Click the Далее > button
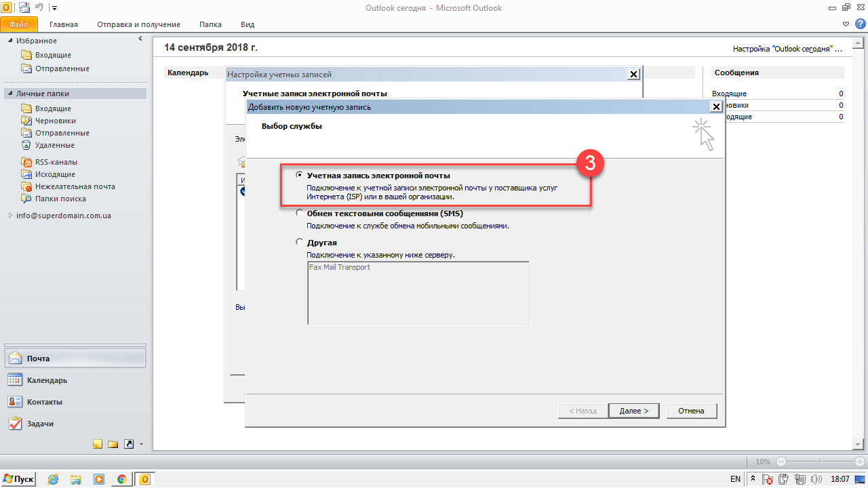 coord(633,411)
